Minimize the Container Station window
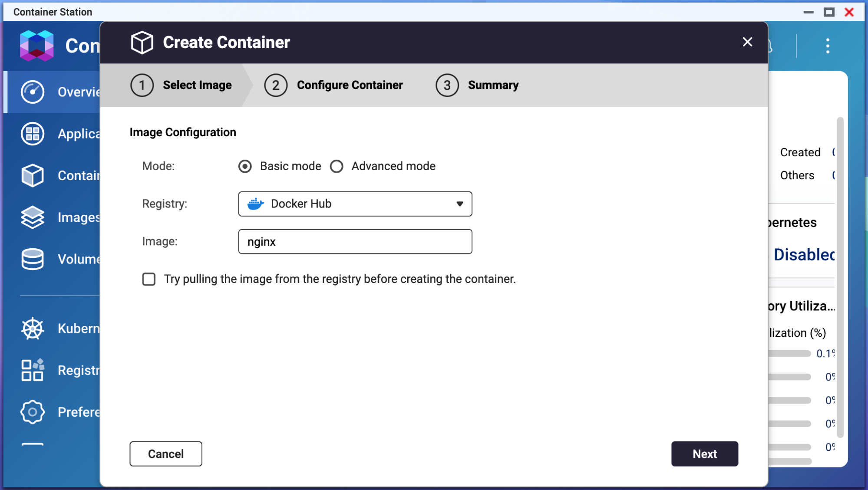 click(x=809, y=12)
